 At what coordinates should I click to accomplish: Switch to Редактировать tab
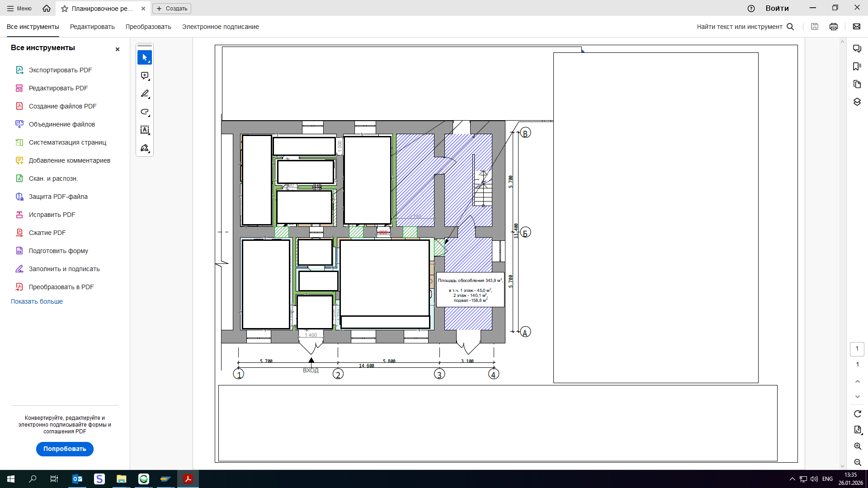coord(92,27)
